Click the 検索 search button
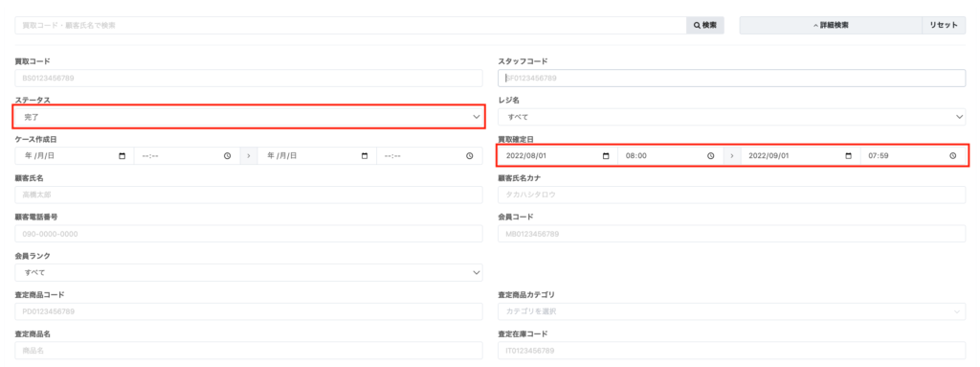 (x=705, y=25)
